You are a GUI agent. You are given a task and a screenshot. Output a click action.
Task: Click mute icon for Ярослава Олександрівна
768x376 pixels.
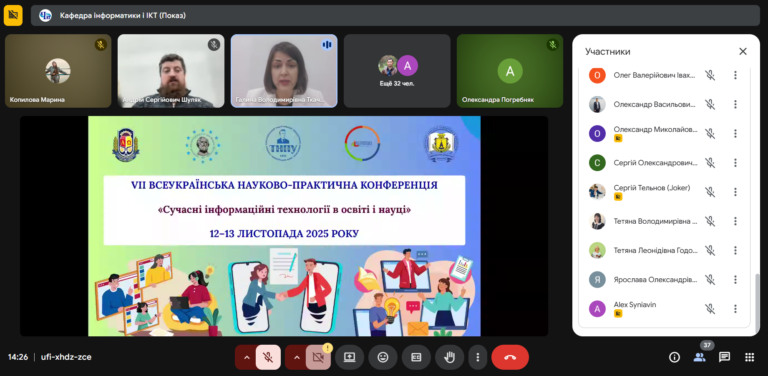click(710, 280)
